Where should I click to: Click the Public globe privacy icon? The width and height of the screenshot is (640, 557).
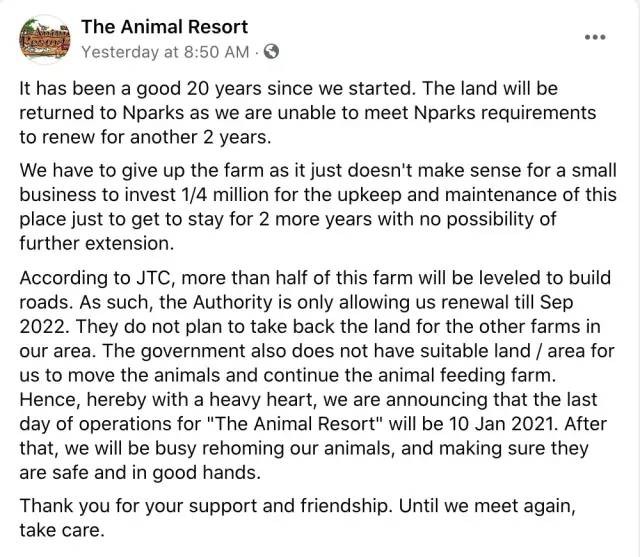(271, 50)
